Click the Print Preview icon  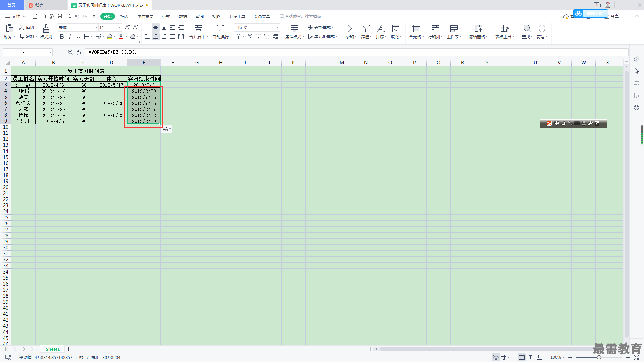(x=68, y=16)
